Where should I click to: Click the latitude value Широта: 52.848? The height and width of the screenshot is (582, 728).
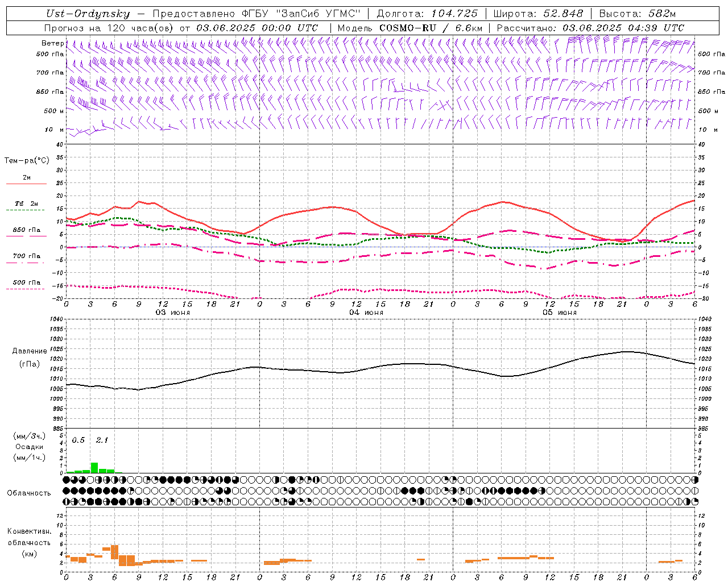[x=539, y=14]
